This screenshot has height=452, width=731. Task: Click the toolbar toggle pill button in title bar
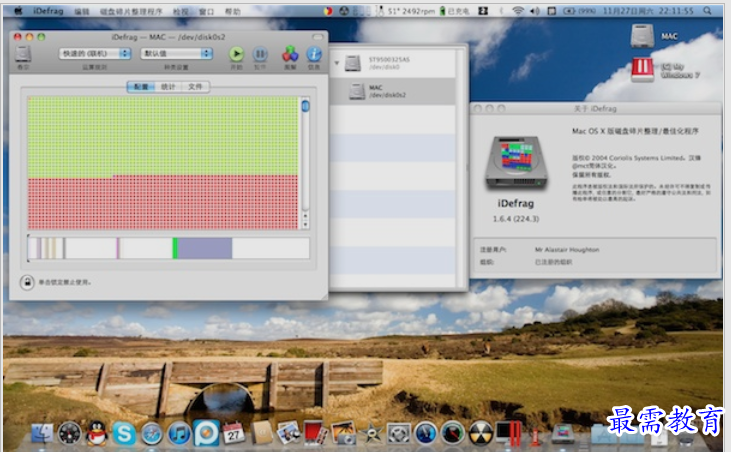click(x=317, y=37)
